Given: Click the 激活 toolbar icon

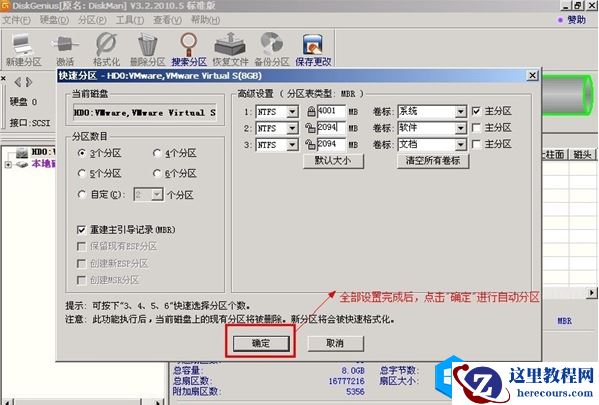Looking at the screenshot, I should tap(65, 50).
